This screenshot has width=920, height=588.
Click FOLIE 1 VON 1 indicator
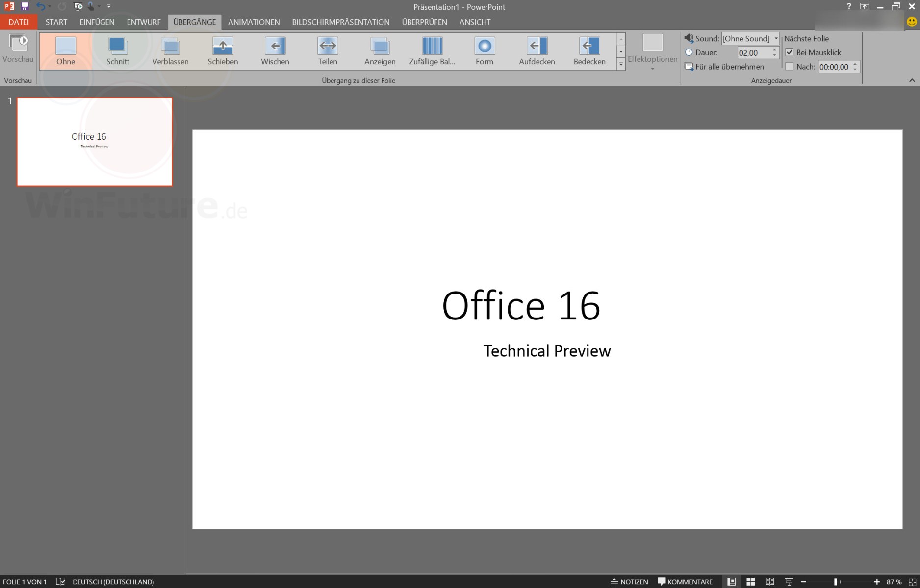tap(25, 582)
